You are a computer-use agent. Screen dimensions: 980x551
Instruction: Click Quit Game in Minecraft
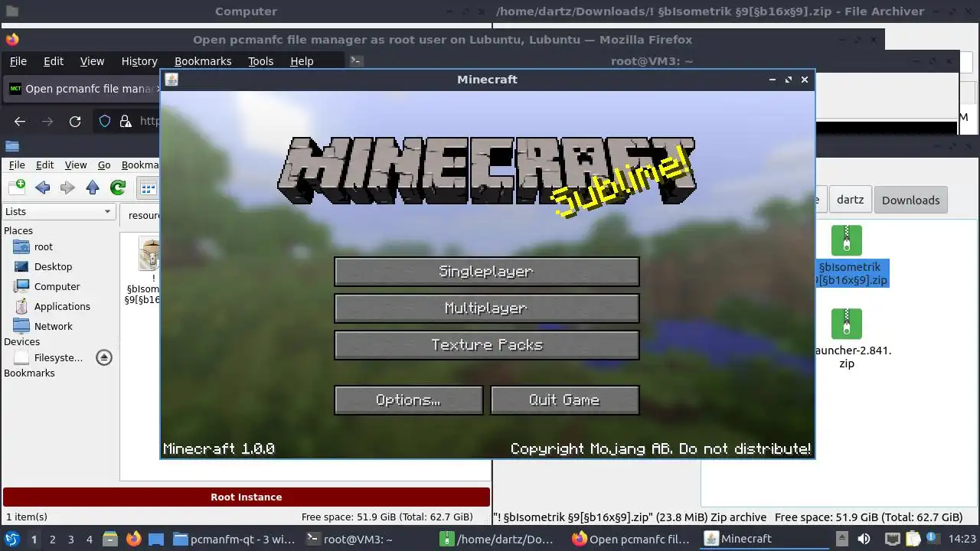coord(565,400)
